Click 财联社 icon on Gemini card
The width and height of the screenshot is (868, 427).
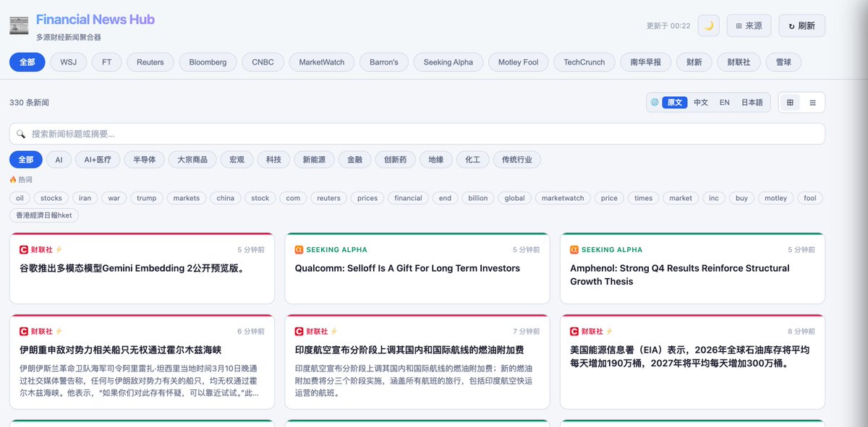pos(24,250)
